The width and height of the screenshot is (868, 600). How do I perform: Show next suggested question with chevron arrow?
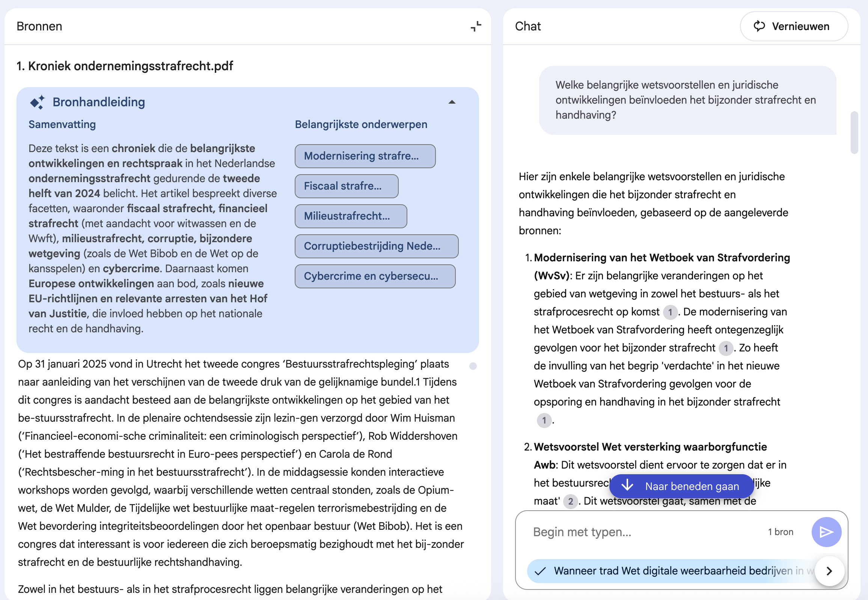829,571
